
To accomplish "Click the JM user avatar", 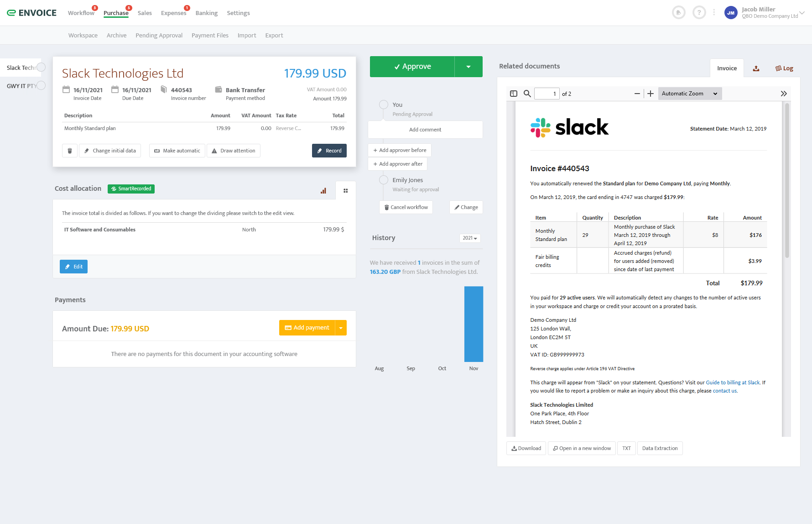I will [x=731, y=13].
